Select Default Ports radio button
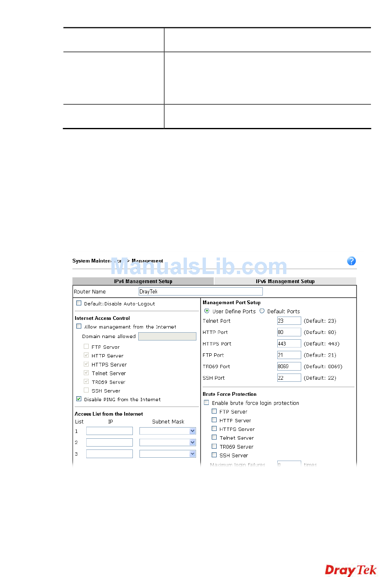392x577 pixels. [262, 311]
